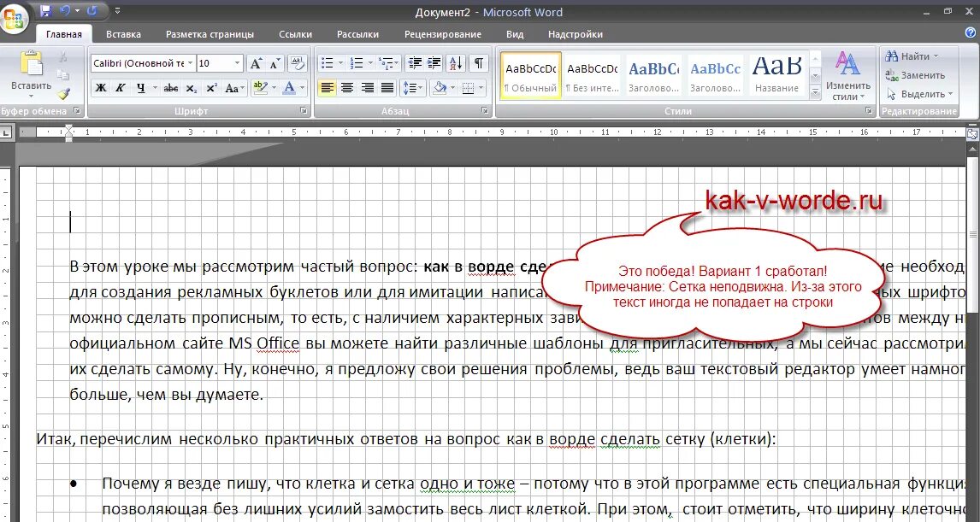
Task: Switch to Ссылки tab
Action: tap(295, 34)
